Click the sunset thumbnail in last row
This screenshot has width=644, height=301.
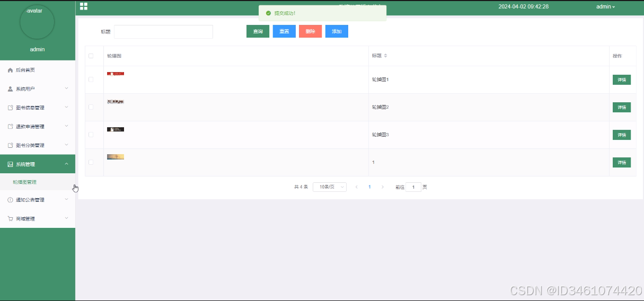(x=116, y=157)
